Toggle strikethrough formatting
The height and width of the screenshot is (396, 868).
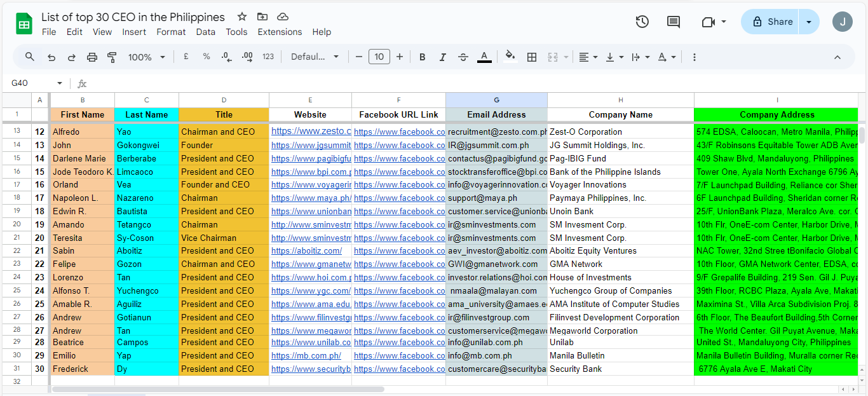(x=463, y=57)
